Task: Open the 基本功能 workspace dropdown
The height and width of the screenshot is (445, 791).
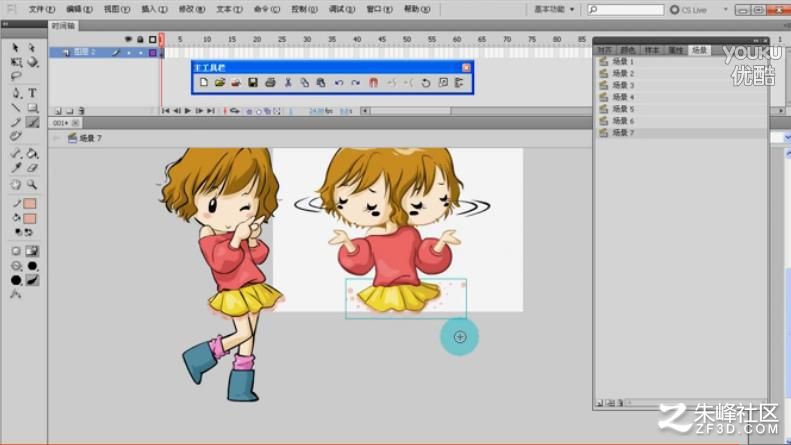Action: pyautogui.click(x=554, y=10)
